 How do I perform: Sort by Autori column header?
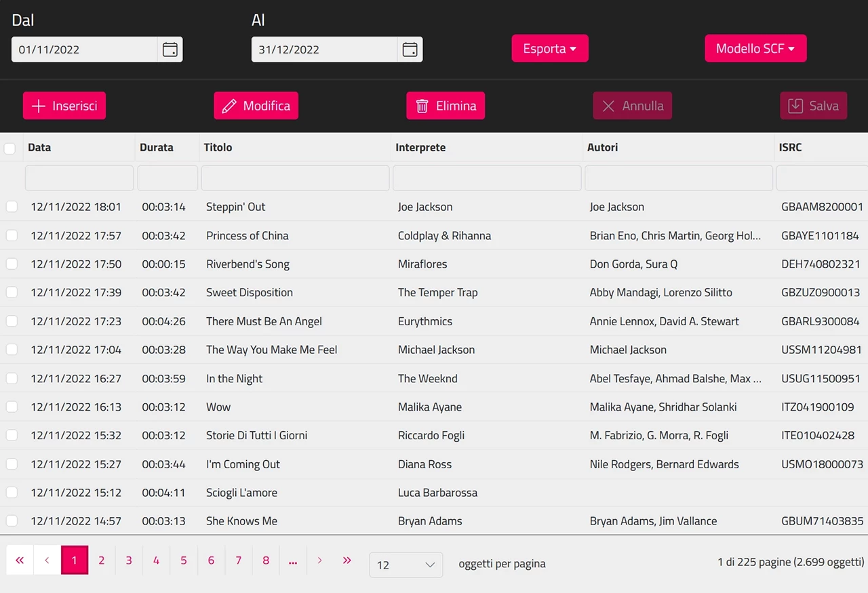click(603, 147)
